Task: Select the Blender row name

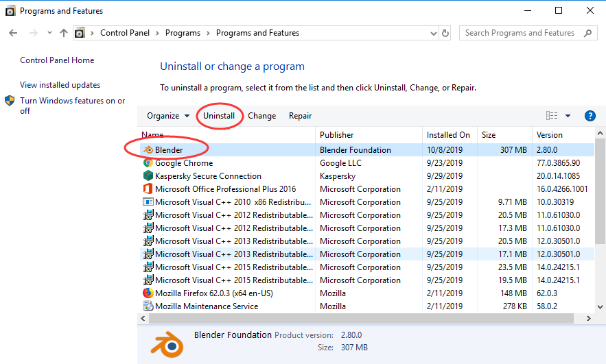Action: pyautogui.click(x=169, y=149)
